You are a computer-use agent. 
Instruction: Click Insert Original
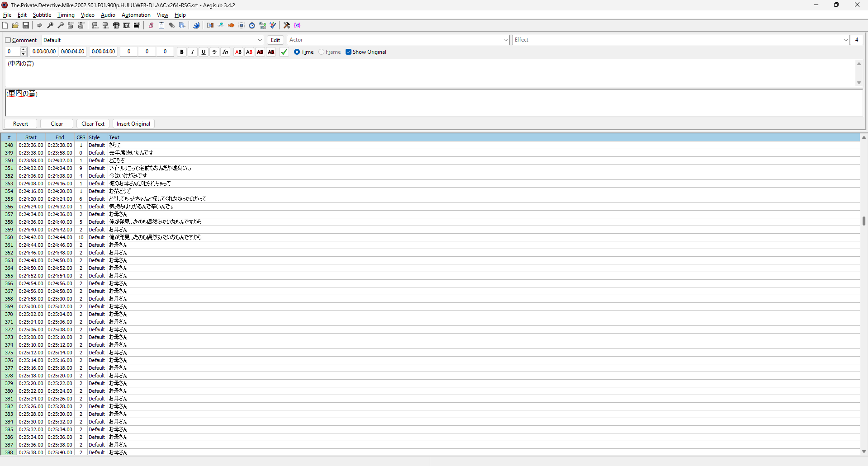tap(133, 124)
